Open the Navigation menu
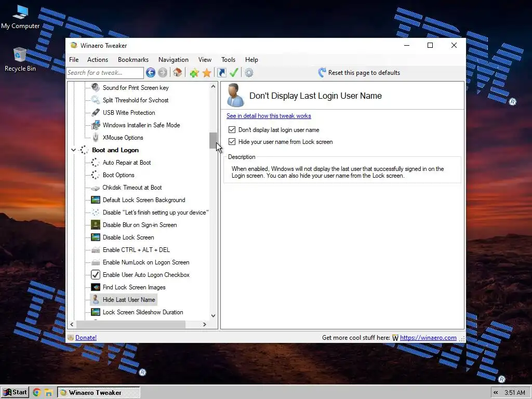Viewport: 532px width, 399px height. 174,60
